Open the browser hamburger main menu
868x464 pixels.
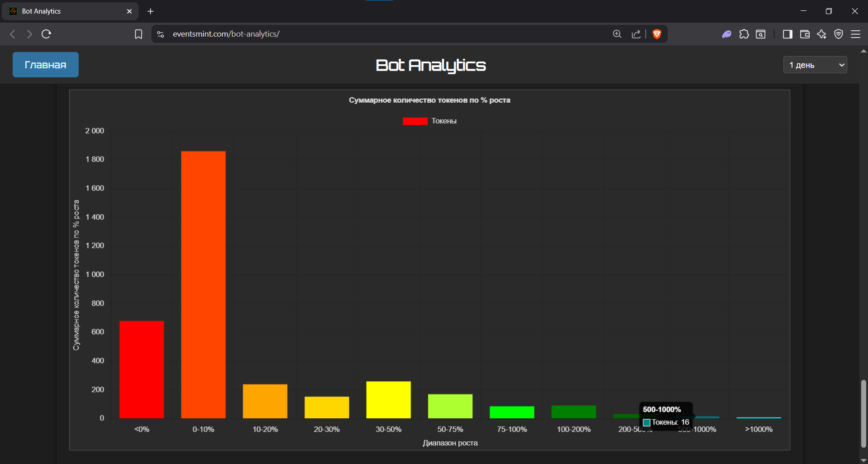pos(855,34)
